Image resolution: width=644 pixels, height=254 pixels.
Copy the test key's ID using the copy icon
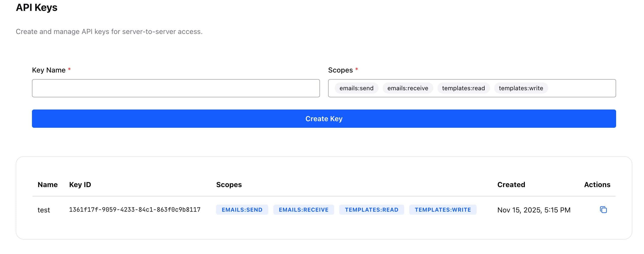coord(603,210)
